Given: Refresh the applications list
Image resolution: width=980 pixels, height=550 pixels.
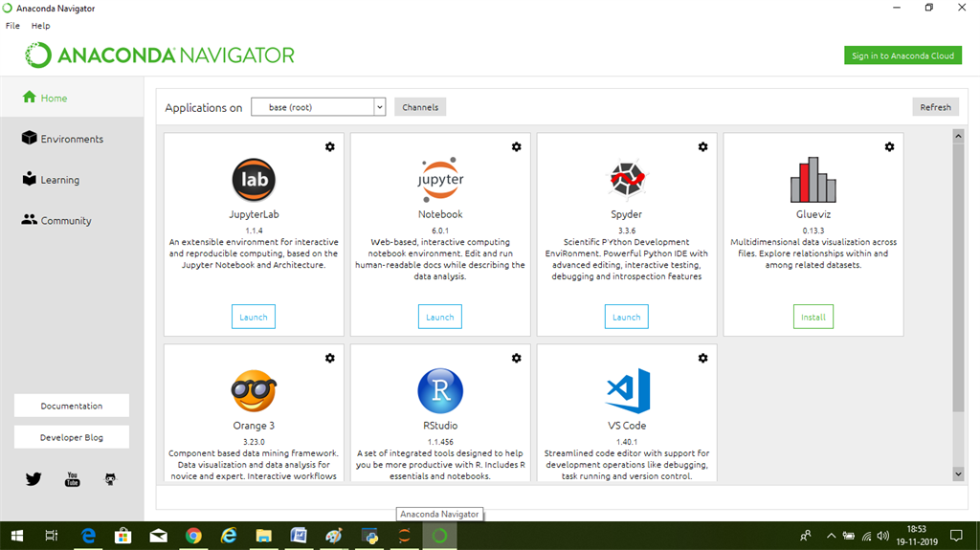Looking at the screenshot, I should (935, 107).
